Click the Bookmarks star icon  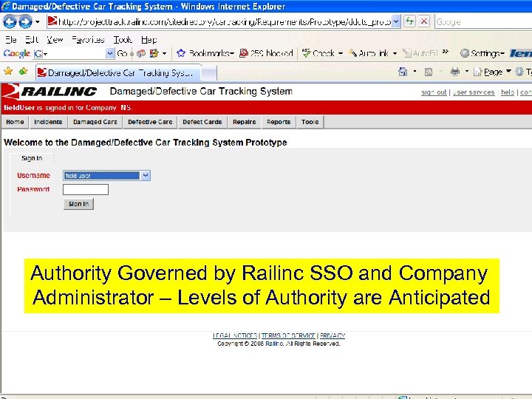(x=181, y=53)
